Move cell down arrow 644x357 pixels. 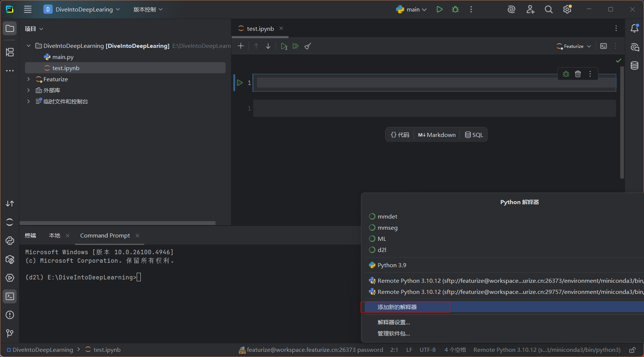pos(268,46)
